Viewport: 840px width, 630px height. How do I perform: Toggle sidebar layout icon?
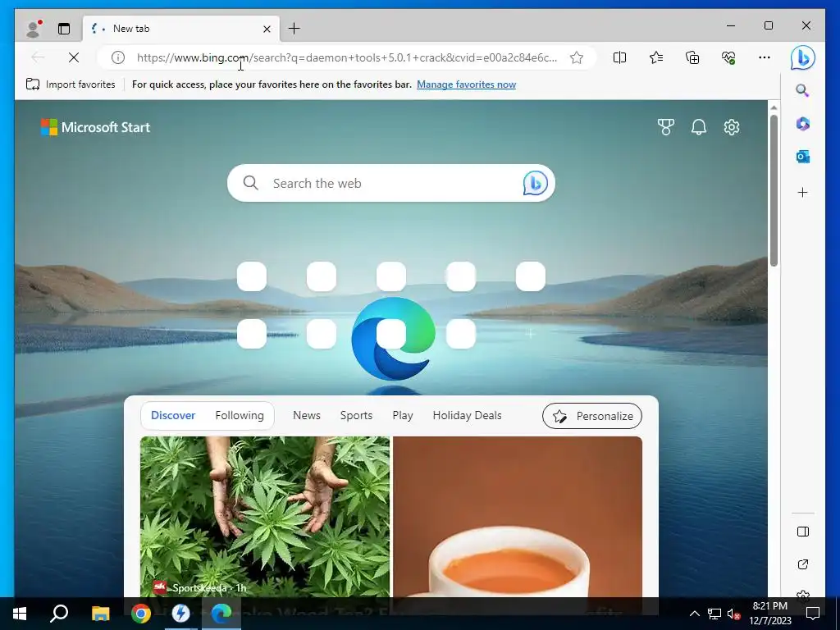click(802, 532)
